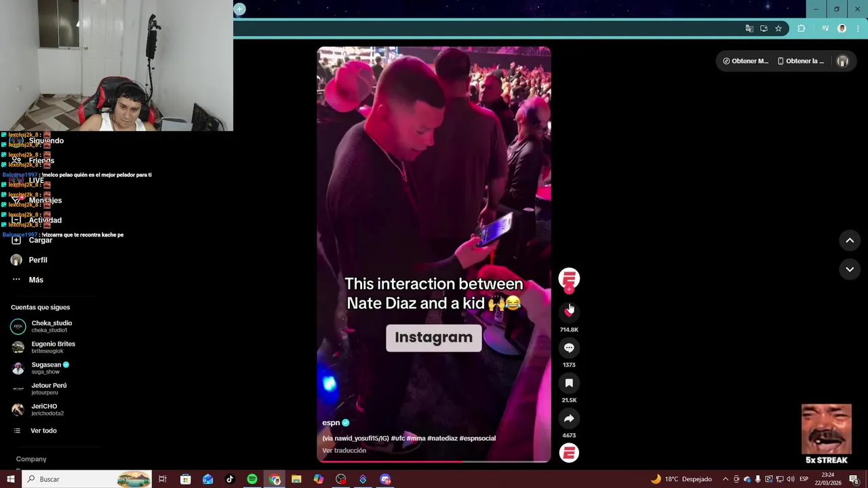Open the notification center with badge 8
This screenshot has height=488, width=868.
click(854, 479)
